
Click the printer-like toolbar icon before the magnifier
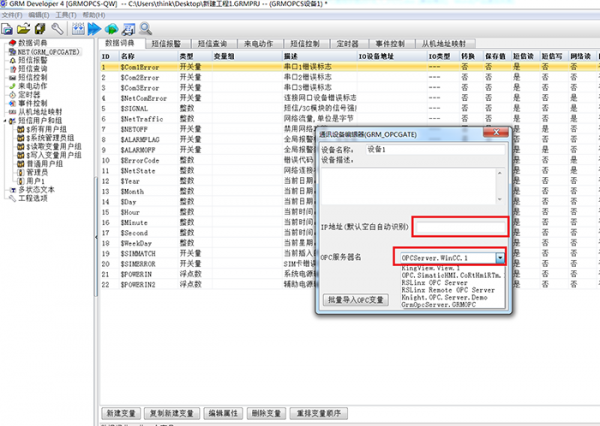coord(129,29)
